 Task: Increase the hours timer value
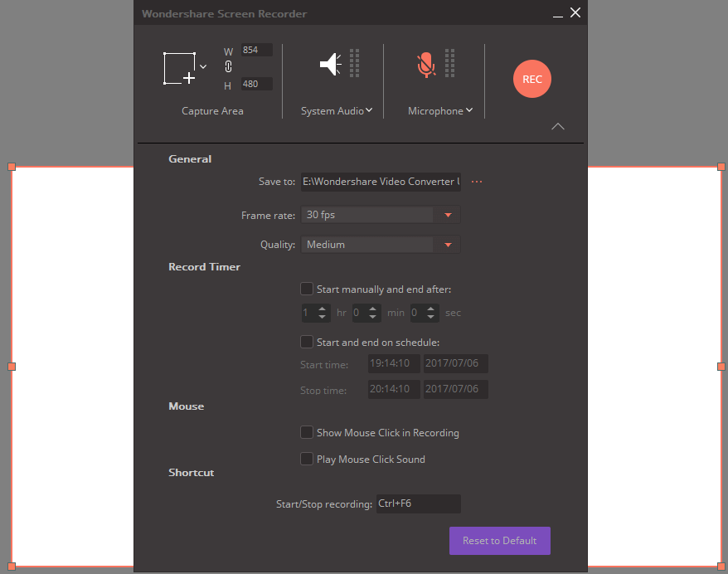coord(323,309)
